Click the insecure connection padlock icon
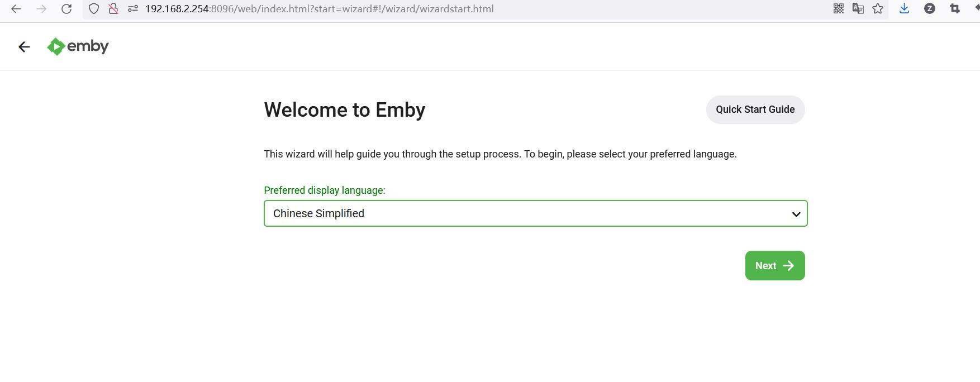 [113, 9]
